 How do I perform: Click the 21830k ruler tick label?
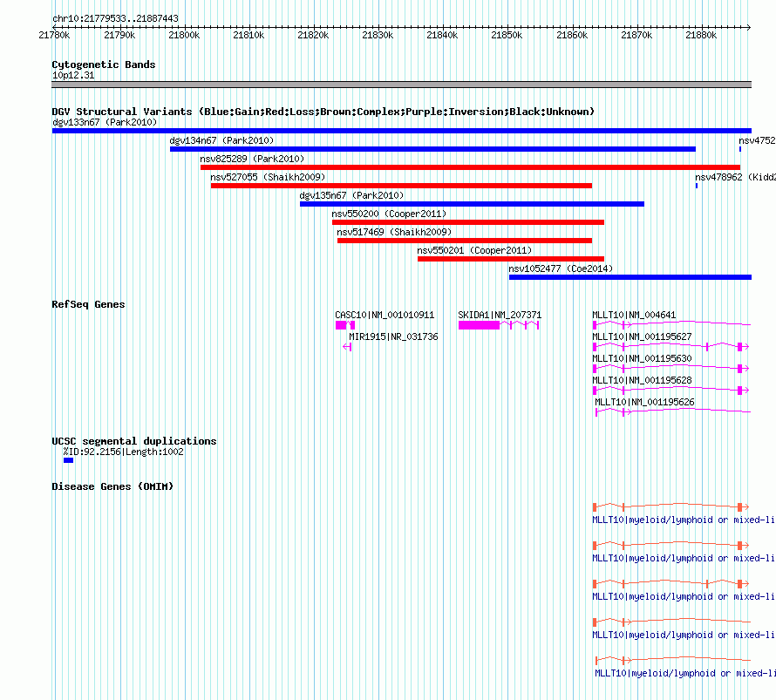[x=378, y=35]
